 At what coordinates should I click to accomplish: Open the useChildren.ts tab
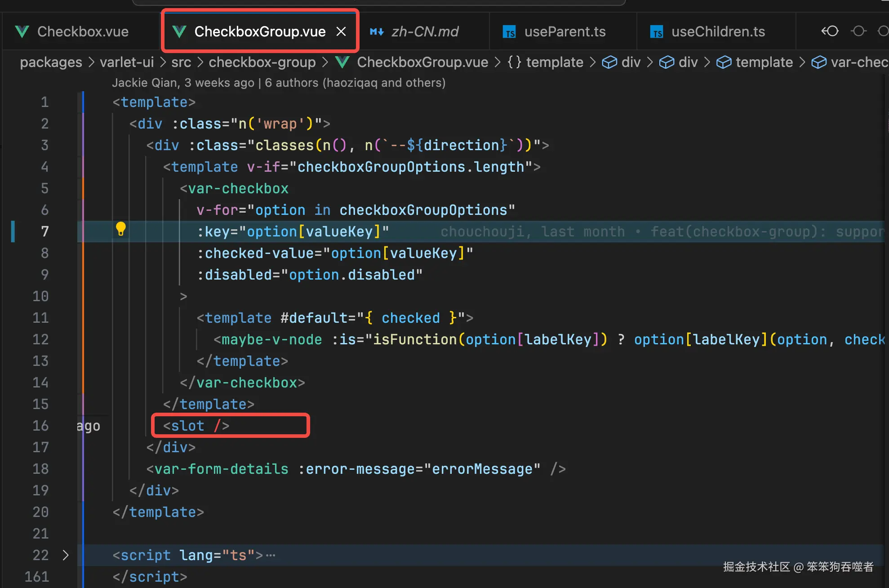click(x=718, y=31)
